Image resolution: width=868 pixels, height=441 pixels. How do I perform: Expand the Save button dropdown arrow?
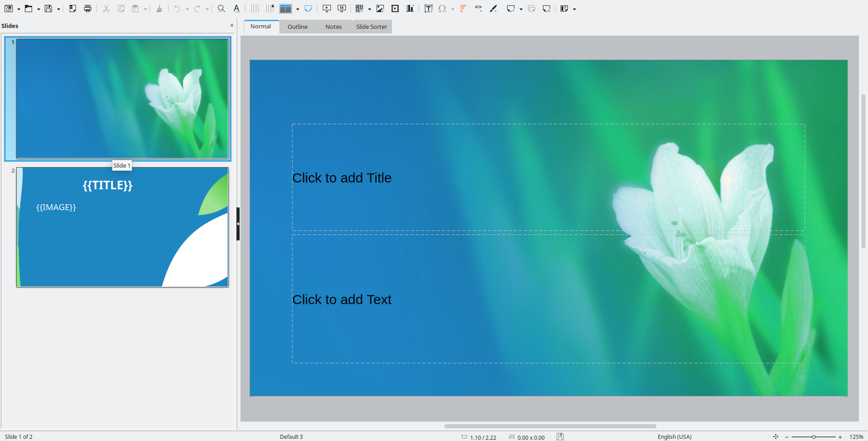tap(59, 9)
